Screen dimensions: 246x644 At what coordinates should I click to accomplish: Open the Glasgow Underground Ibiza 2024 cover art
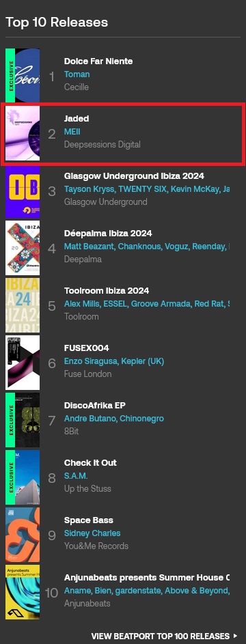[x=23, y=190]
